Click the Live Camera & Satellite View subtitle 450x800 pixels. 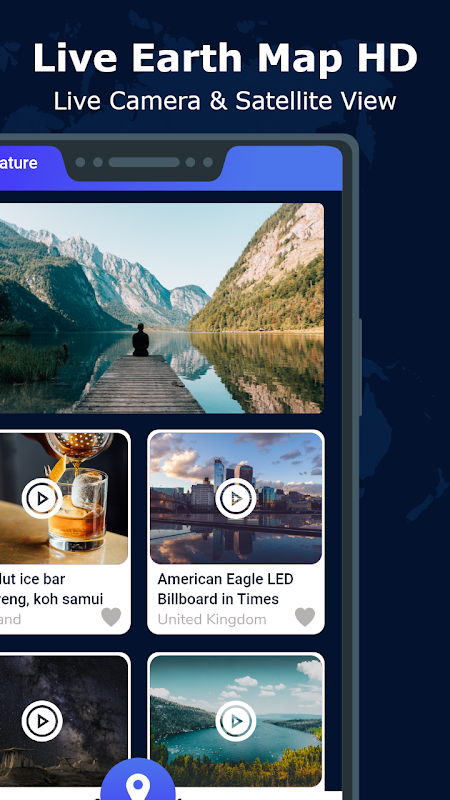pyautogui.click(x=225, y=101)
